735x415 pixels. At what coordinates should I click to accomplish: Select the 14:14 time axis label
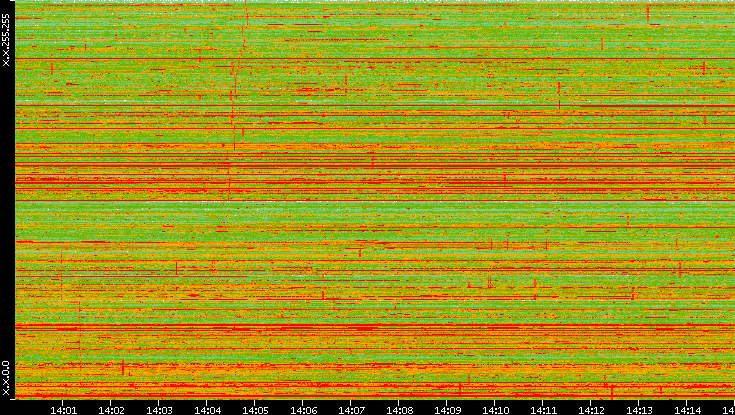click(687, 410)
